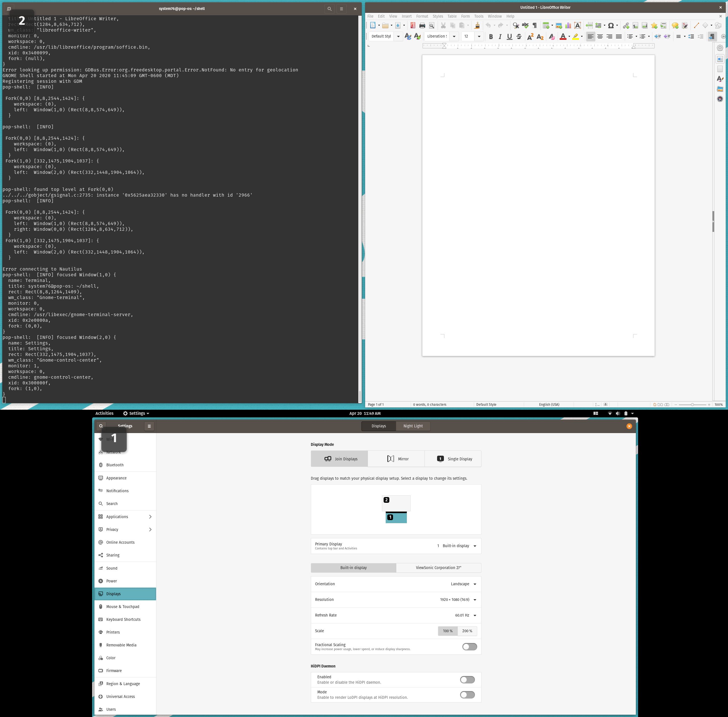Select 100 % scale option
Screen dimensions: 728x717
[448, 631]
